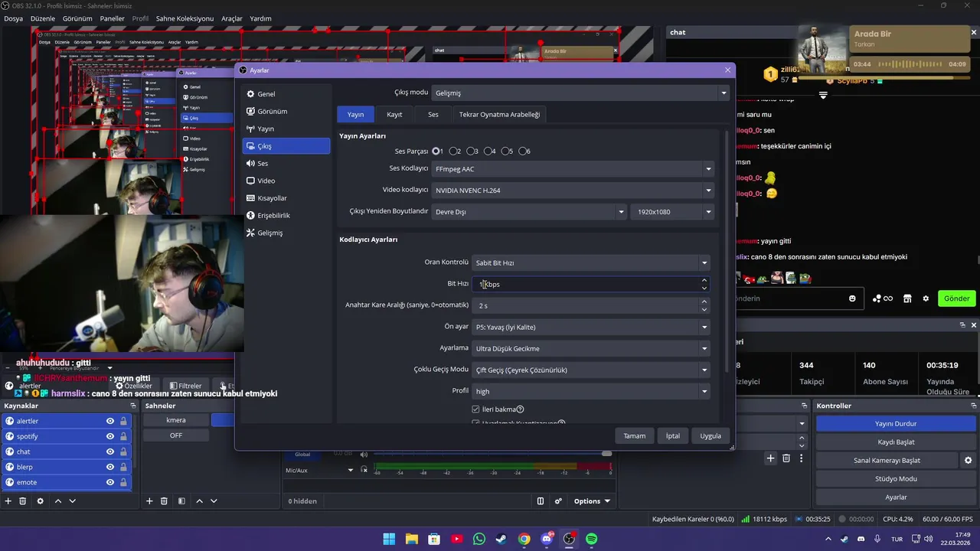Start recording with Kaydı Başlat
This screenshot has height=551, width=980.
point(896,442)
